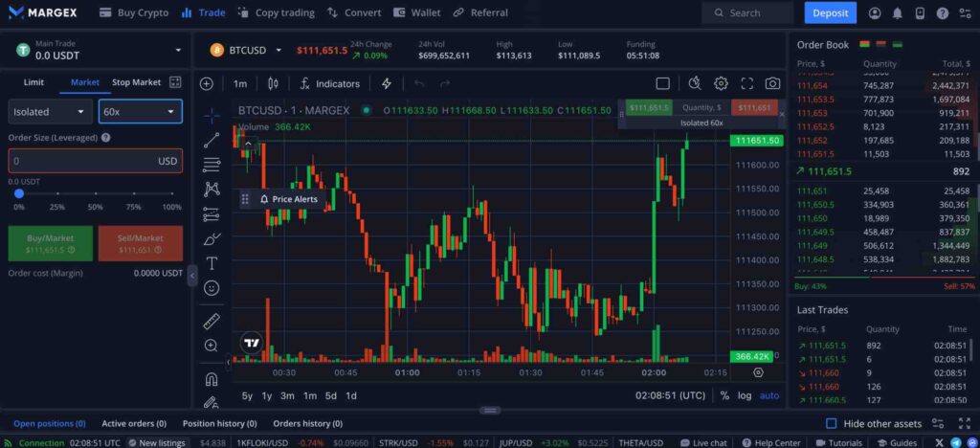Toggle log scale on chart

tap(745, 395)
